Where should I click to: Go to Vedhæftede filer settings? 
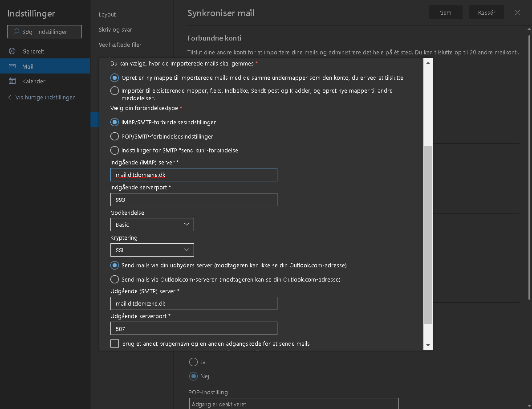120,45
